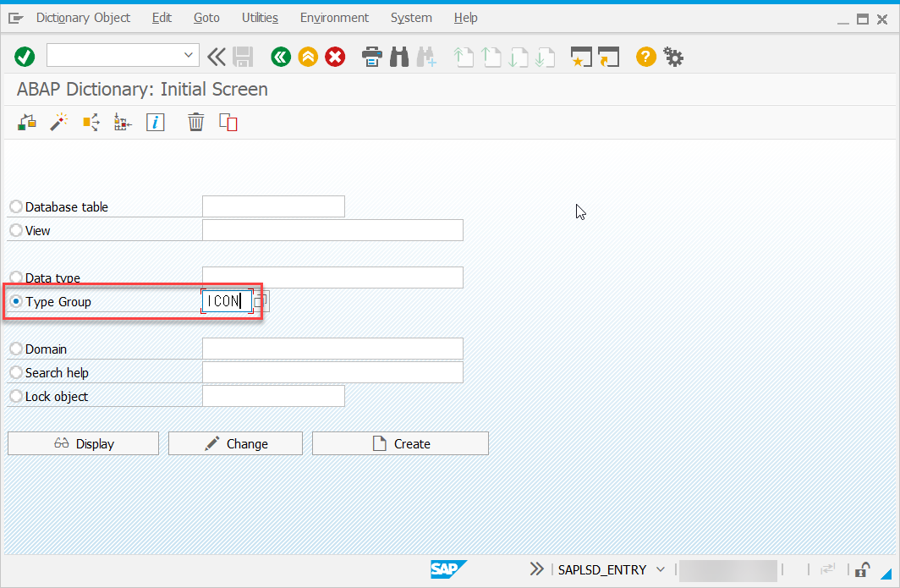Create new GUI window icon
Image resolution: width=900 pixels, height=588 pixels.
581,57
